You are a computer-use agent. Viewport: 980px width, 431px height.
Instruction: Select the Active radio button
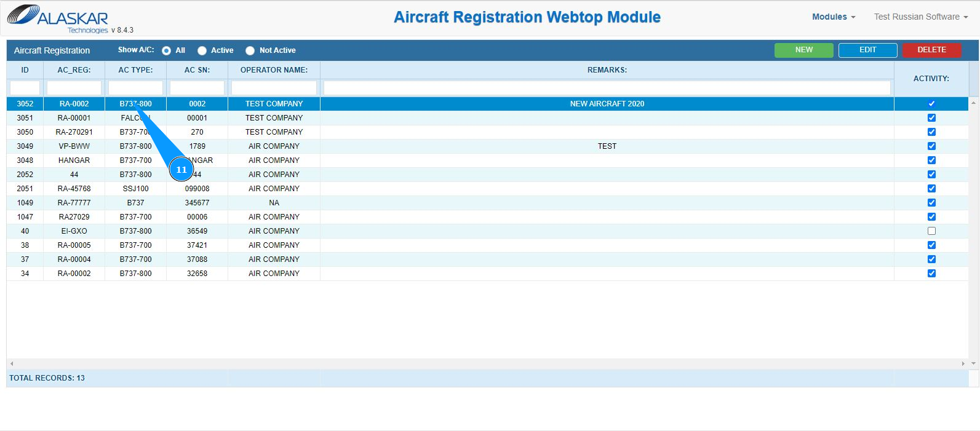(202, 51)
